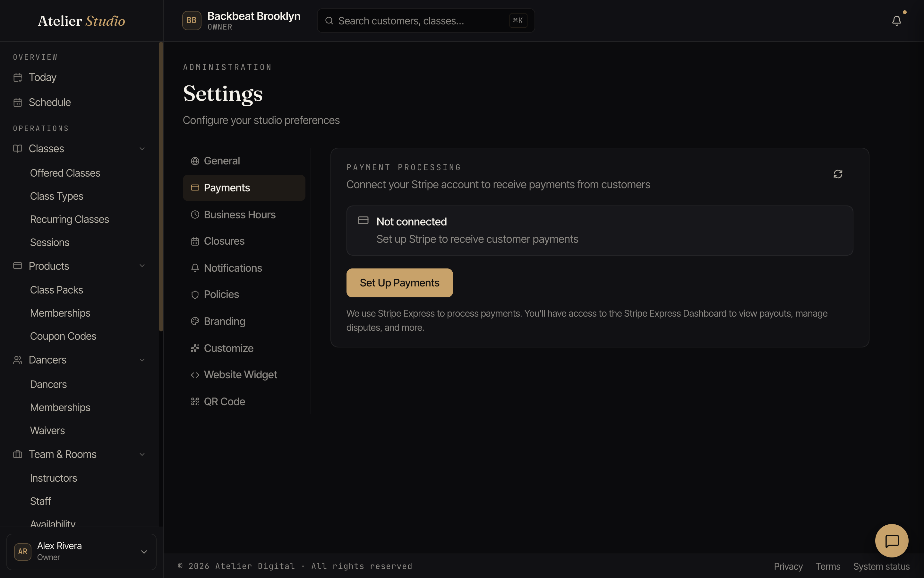Open Notifications settings tab
Screen dimensions: 924x578
[244, 268]
